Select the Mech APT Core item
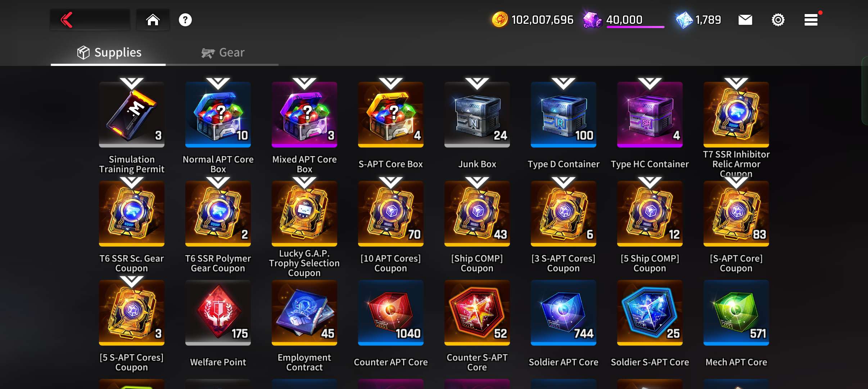The image size is (868, 389). (736, 313)
